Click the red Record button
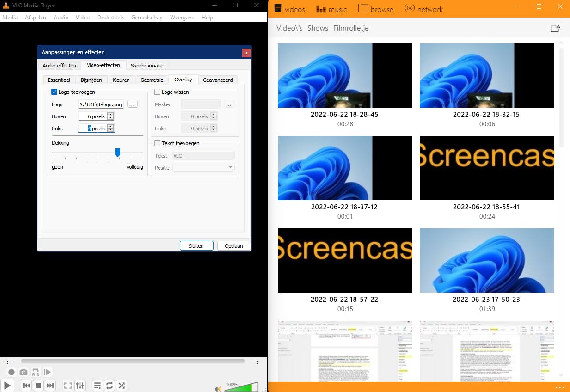 (12, 372)
